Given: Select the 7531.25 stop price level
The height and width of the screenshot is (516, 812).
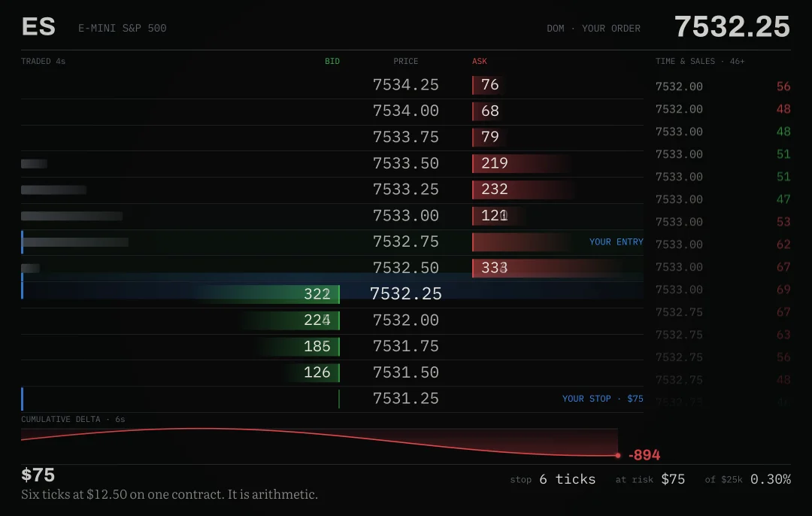Looking at the screenshot, I should pos(405,399).
